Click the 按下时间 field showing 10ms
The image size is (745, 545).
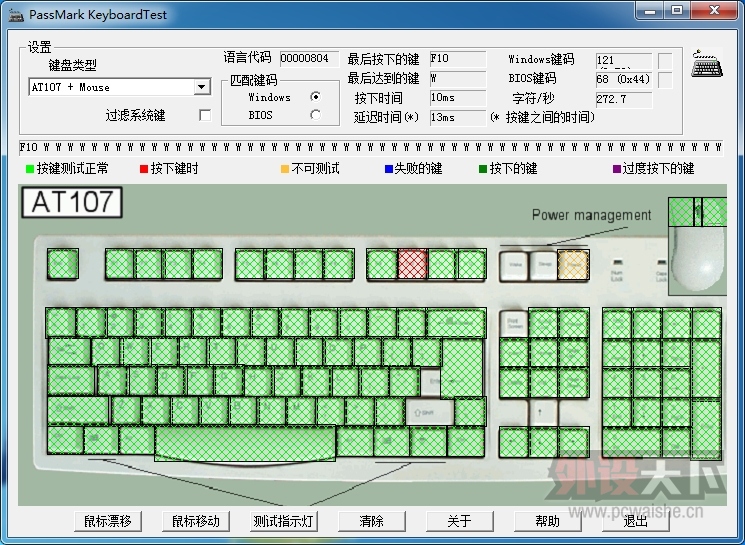coord(458,98)
